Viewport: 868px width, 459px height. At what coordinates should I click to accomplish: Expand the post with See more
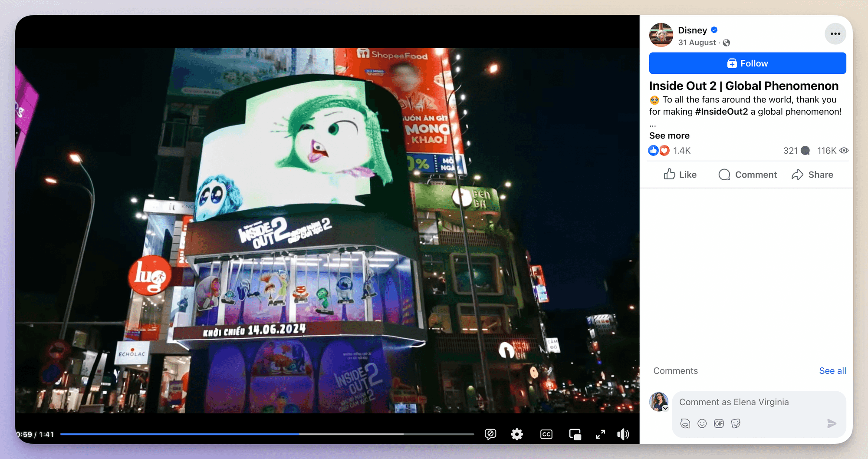pyautogui.click(x=669, y=135)
